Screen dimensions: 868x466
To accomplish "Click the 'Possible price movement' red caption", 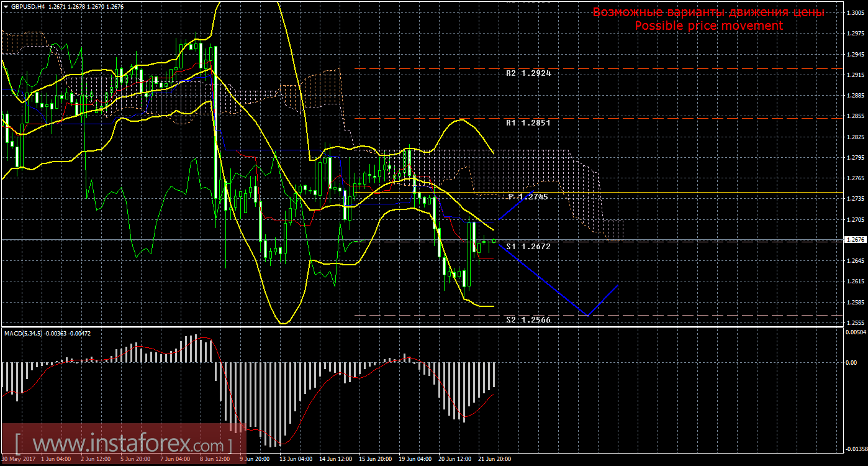I will coord(708,25).
